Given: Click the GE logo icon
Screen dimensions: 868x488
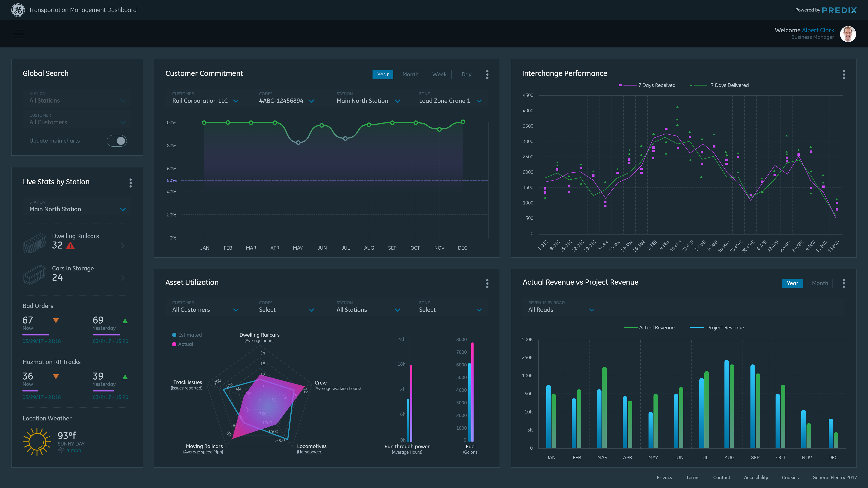Looking at the screenshot, I should 18,10.
